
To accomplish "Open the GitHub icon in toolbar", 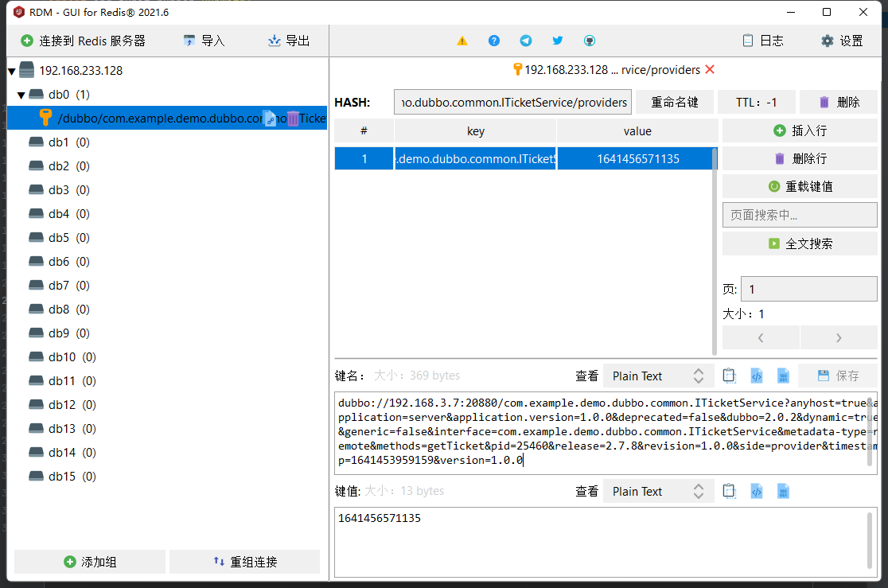I will 590,41.
